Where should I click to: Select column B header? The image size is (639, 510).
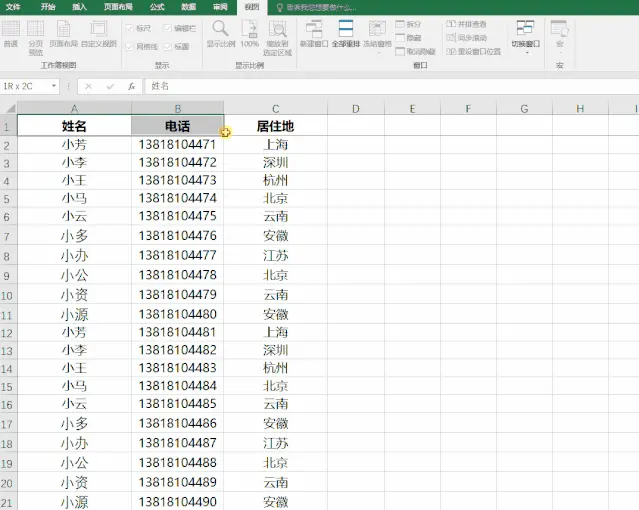click(x=178, y=108)
